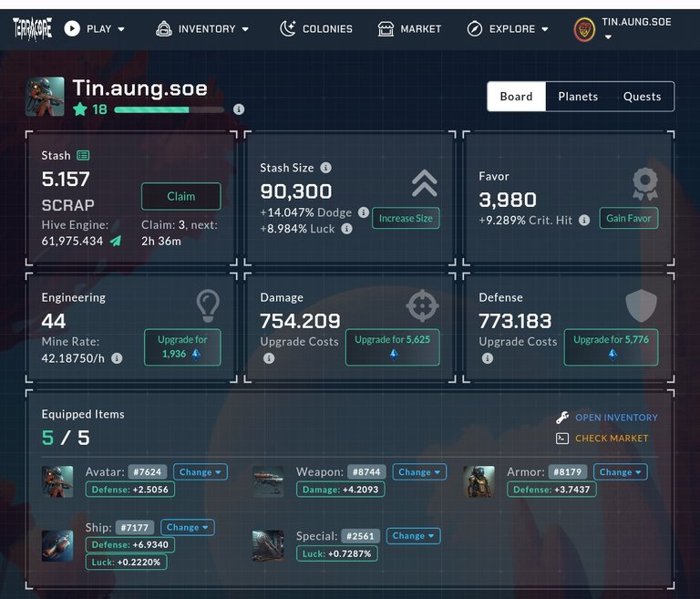Click the Weapon #8744 tag

[366, 472]
